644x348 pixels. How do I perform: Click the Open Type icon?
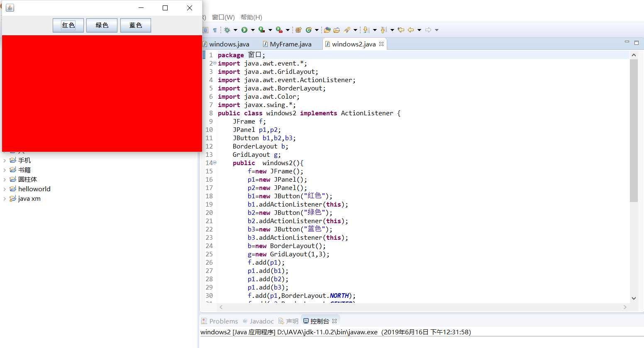point(327,30)
